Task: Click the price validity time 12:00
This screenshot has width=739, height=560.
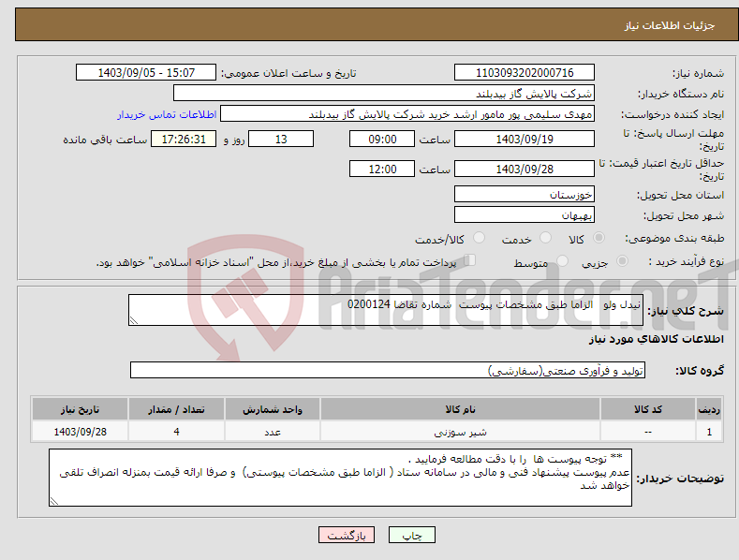Action: click(382, 169)
